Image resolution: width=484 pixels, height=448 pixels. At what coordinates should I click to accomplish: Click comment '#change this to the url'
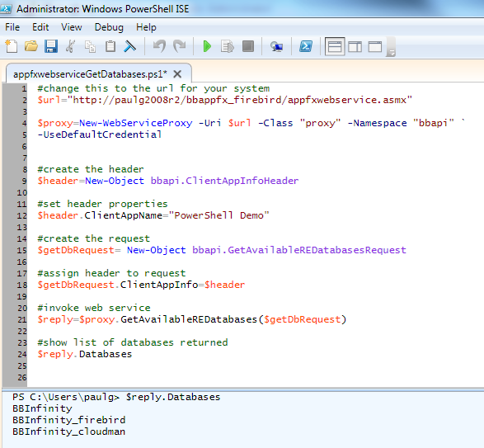pos(153,88)
